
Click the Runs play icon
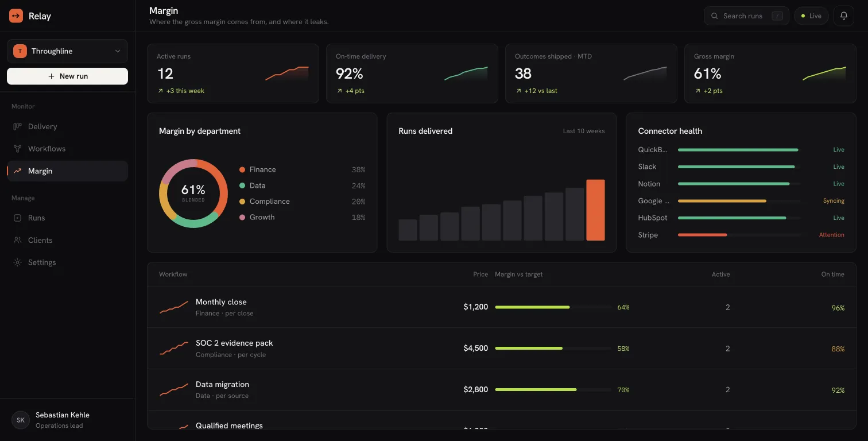[17, 218]
